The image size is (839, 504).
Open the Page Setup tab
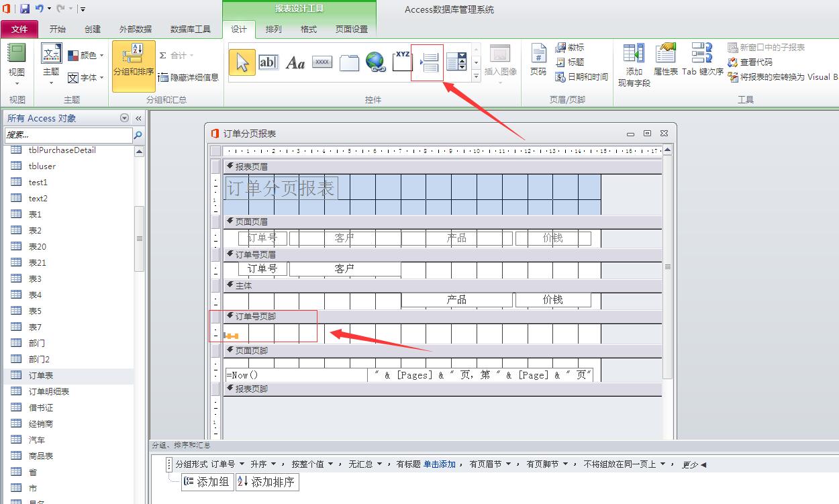coord(352,29)
